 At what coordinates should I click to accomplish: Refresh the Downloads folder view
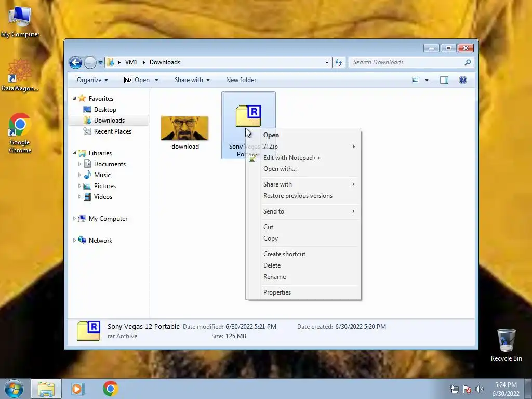tap(339, 62)
